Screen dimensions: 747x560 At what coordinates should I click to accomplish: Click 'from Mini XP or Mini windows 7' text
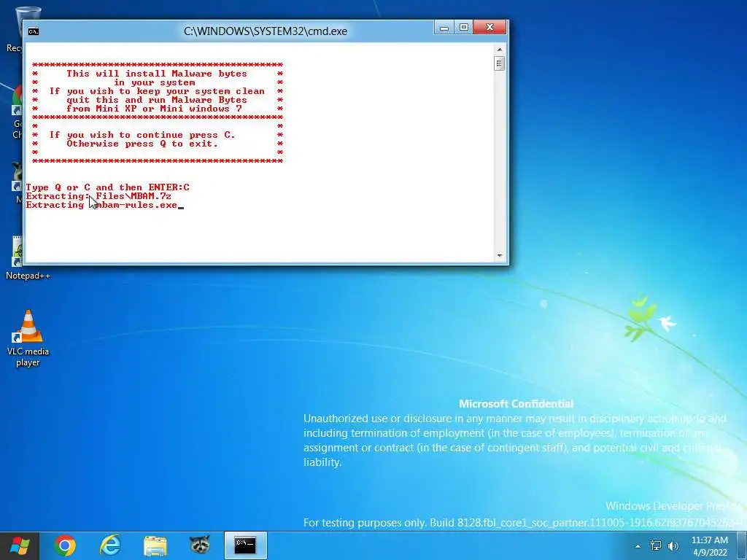click(x=154, y=109)
